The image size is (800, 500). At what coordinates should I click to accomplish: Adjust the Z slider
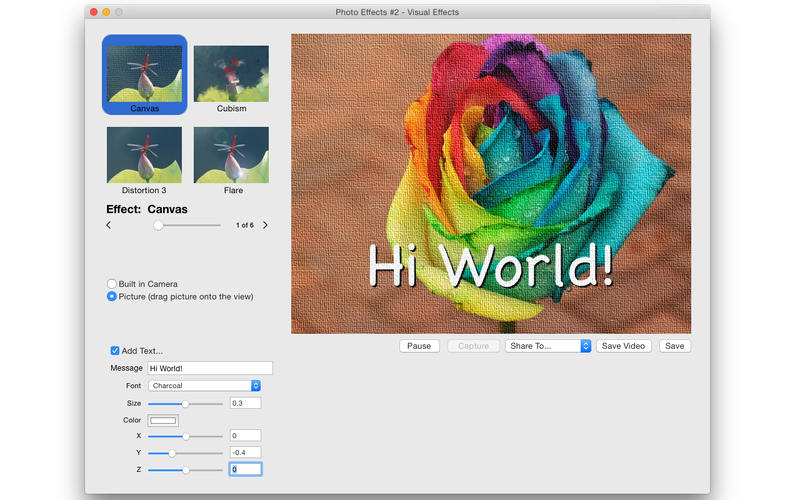click(185, 470)
